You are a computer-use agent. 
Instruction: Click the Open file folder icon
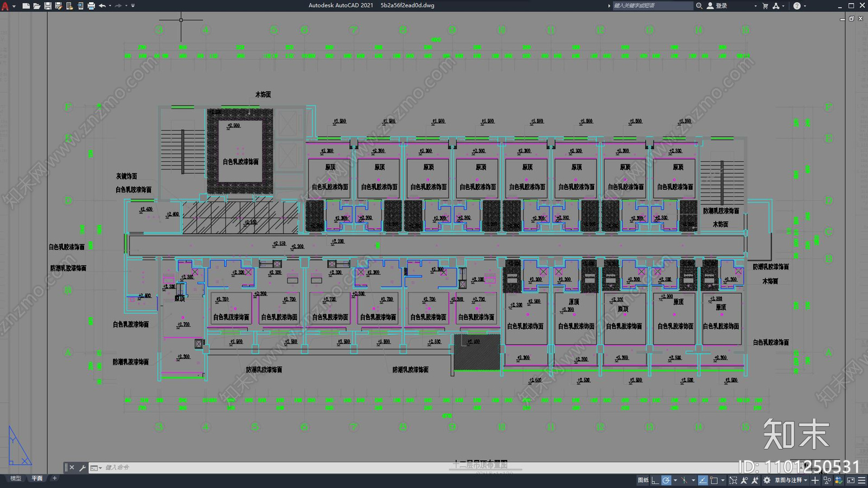tap(37, 6)
